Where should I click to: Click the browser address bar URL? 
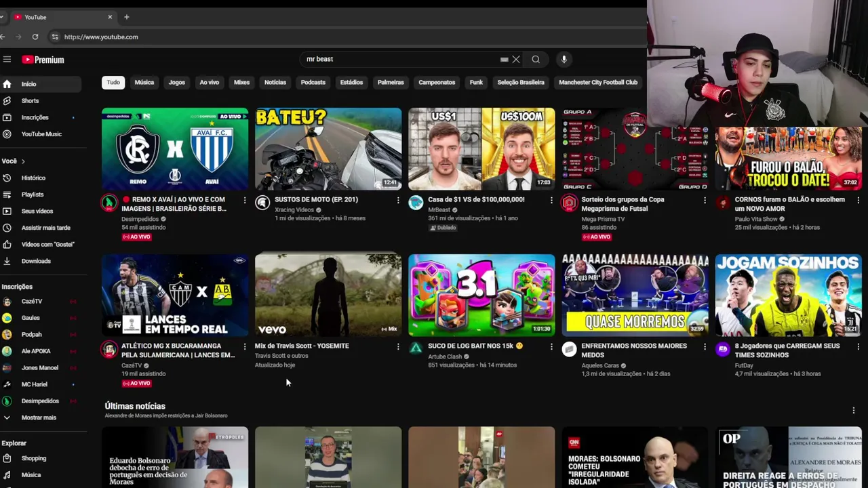[x=101, y=37]
